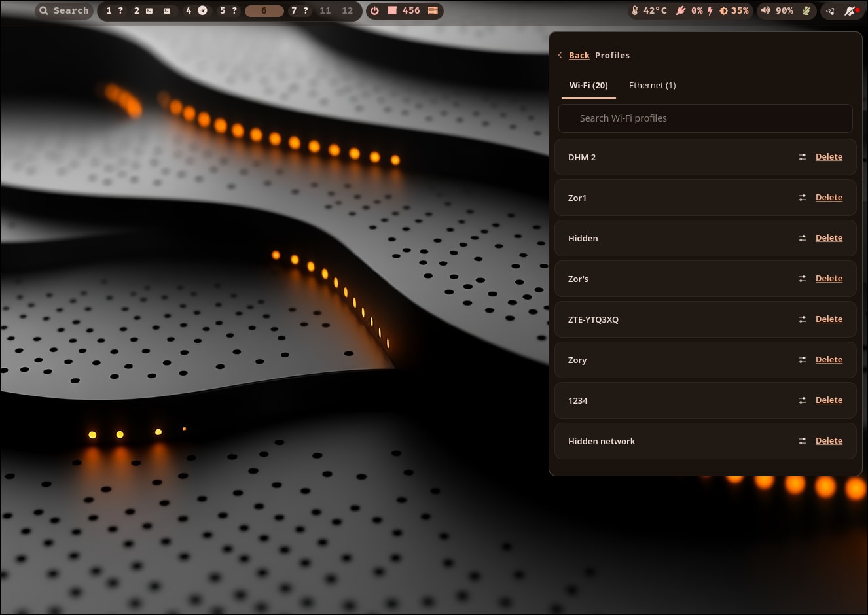Open settings icon for Hidden network profile
The image size is (868, 615).
pos(802,441)
